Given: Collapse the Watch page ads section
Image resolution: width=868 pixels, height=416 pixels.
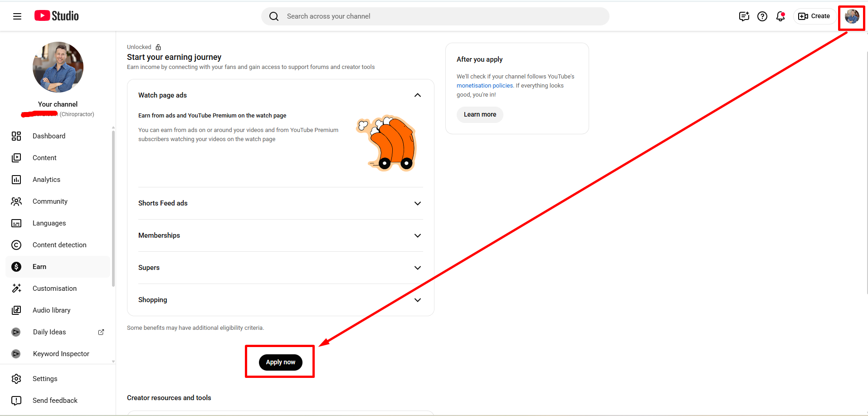Looking at the screenshot, I should [x=418, y=95].
